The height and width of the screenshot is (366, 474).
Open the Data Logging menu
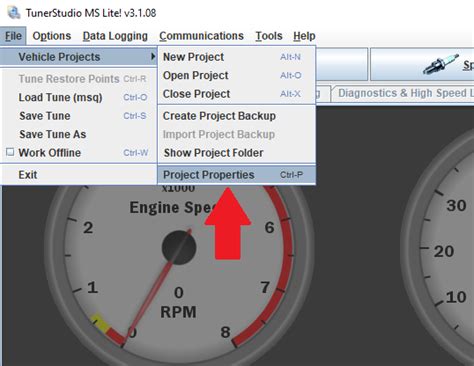tap(115, 36)
